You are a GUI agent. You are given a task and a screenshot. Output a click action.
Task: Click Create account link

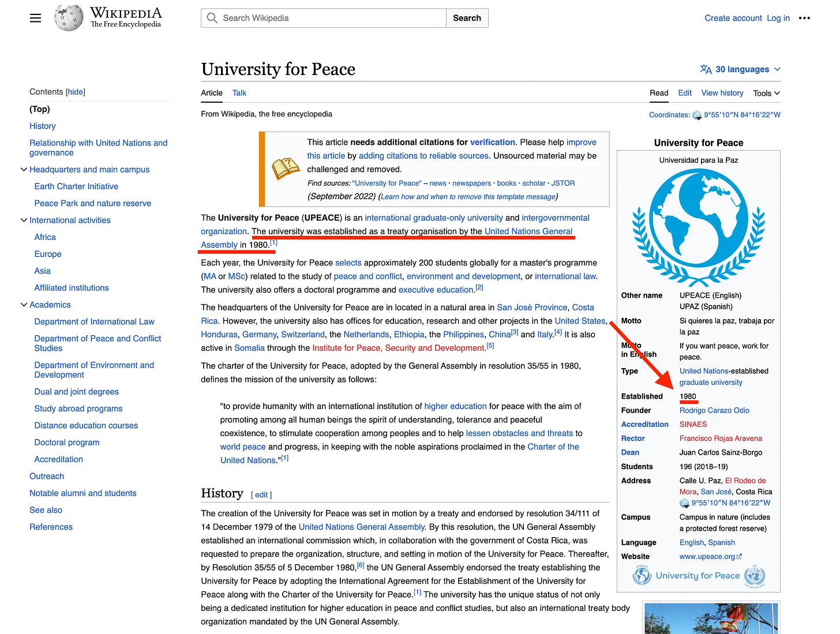pos(733,18)
